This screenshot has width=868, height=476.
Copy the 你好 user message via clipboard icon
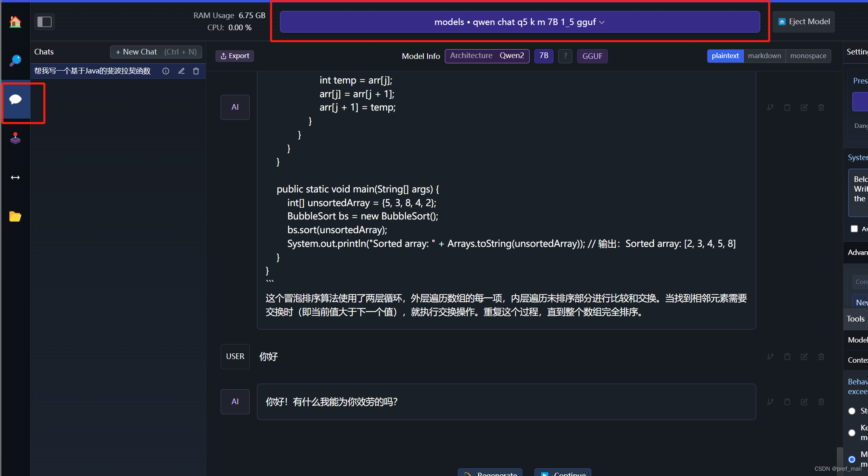pyautogui.click(x=787, y=357)
